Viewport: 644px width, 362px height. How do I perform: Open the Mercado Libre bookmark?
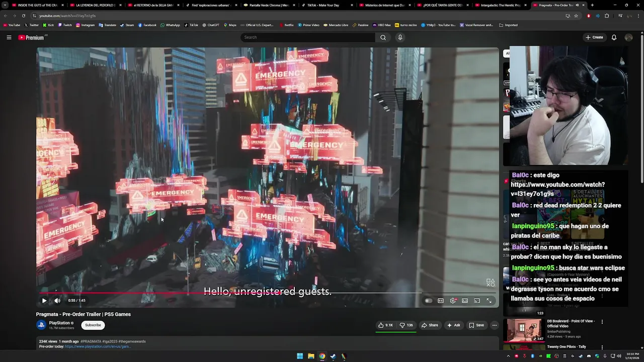336,25
